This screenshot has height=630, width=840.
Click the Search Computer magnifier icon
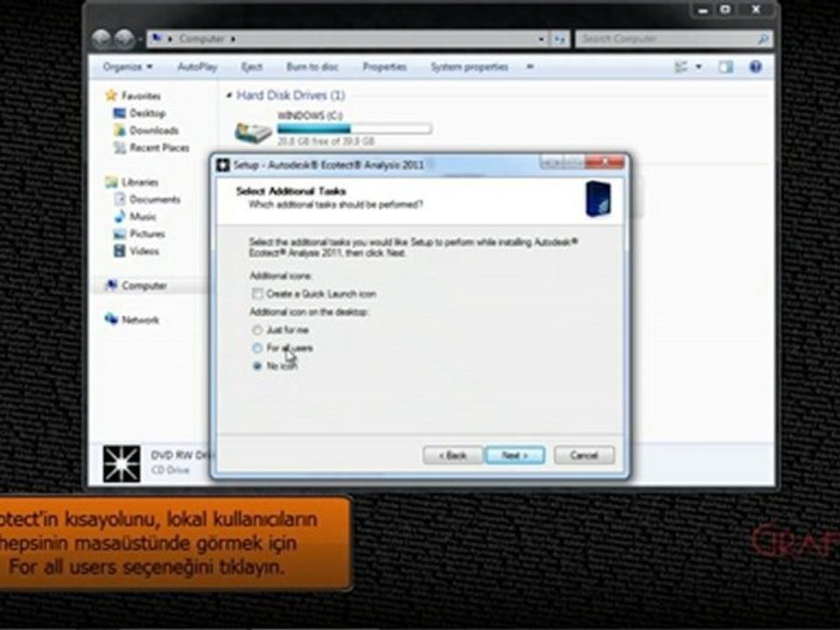[763, 38]
